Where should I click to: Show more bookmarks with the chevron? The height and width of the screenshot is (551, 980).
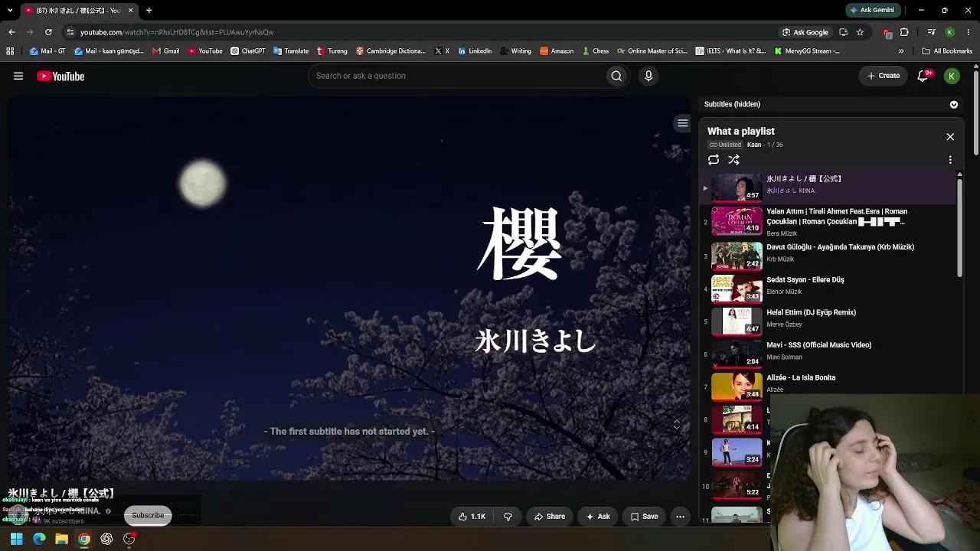coord(901,51)
